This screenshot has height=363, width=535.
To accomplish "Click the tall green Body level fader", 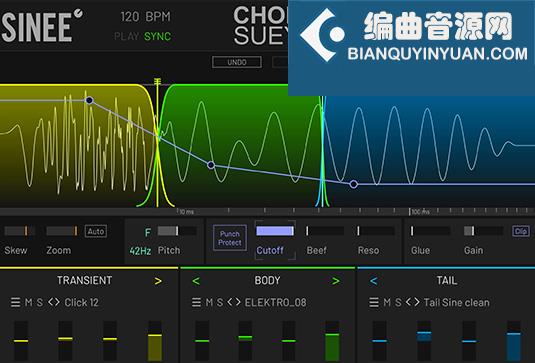I will [x=332, y=340].
